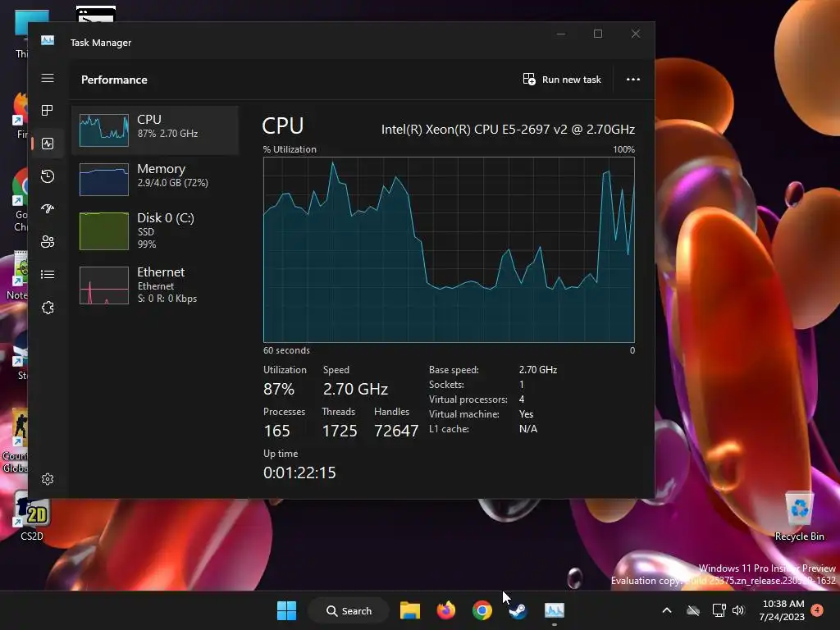Select the Recycle Bin desktop icon
840x630 pixels.
pos(799,515)
